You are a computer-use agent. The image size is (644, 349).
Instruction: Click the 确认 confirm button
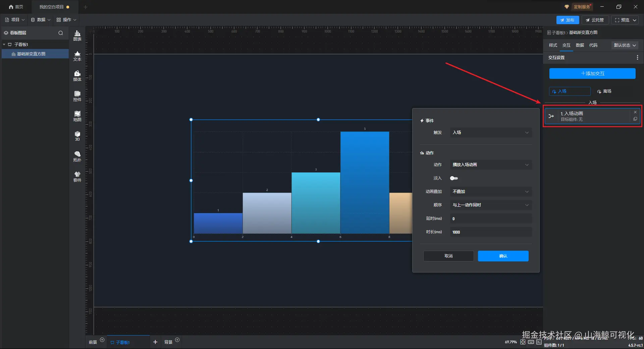point(503,256)
